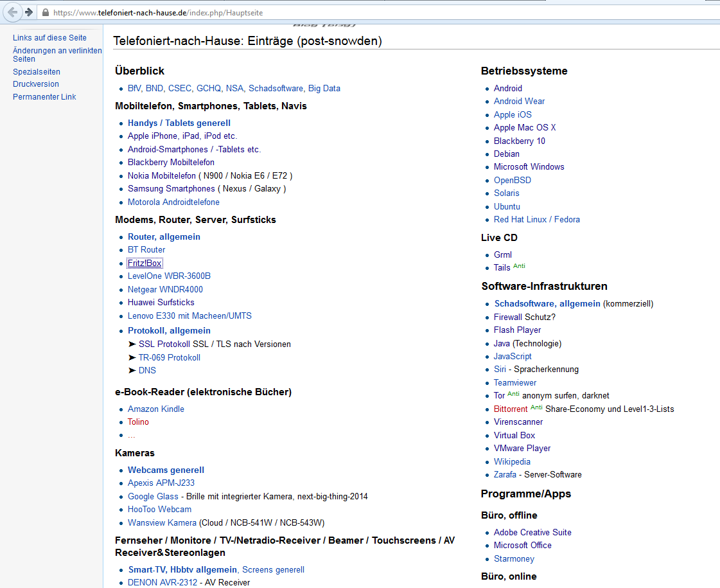
Task: Click the URL address field
Action: tap(321, 13)
